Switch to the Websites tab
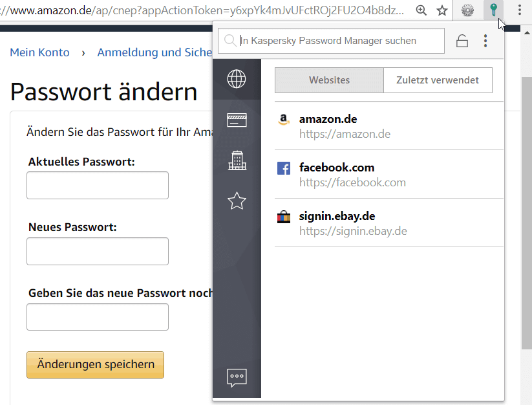This screenshot has width=532, height=405. click(329, 80)
